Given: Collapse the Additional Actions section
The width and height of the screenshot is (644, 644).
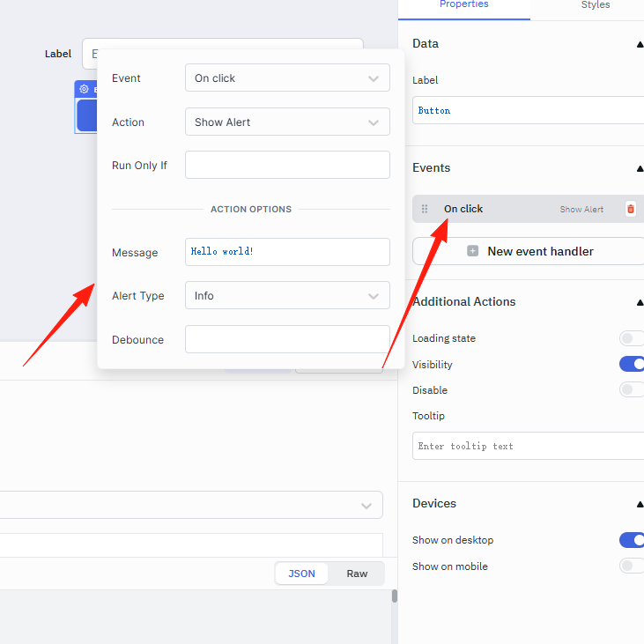Looking at the screenshot, I should 640,302.
